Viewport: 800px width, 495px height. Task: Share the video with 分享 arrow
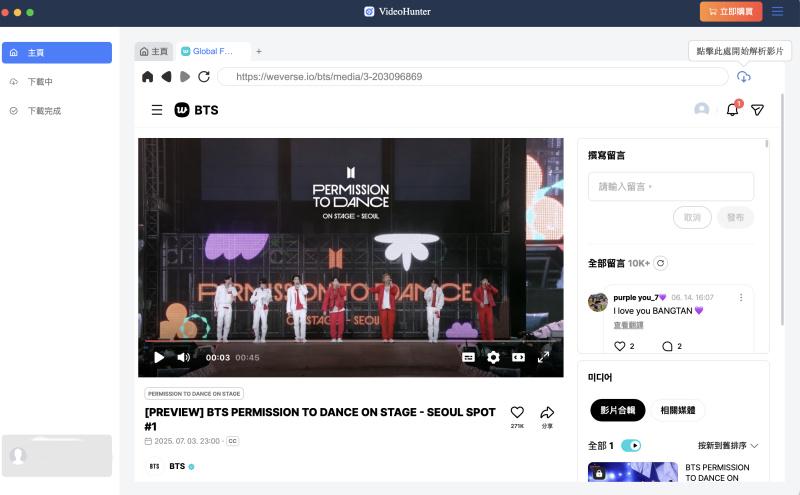[x=547, y=412]
